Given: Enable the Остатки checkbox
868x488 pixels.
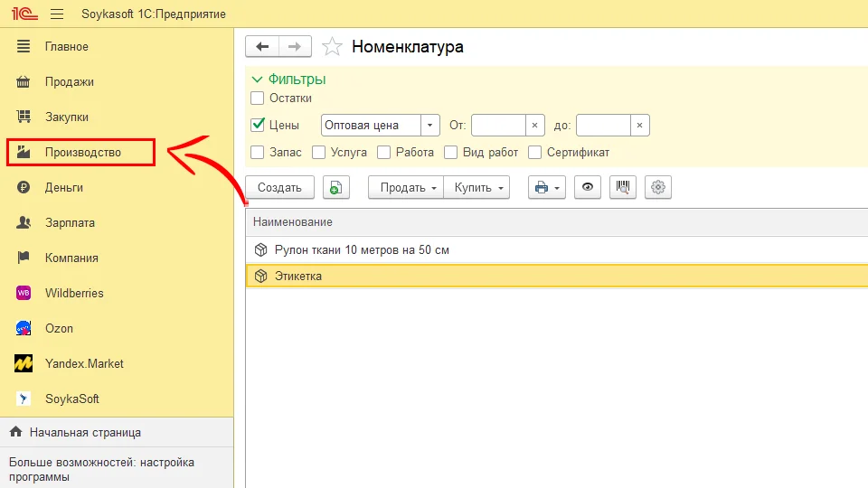Looking at the screenshot, I should pyautogui.click(x=258, y=98).
